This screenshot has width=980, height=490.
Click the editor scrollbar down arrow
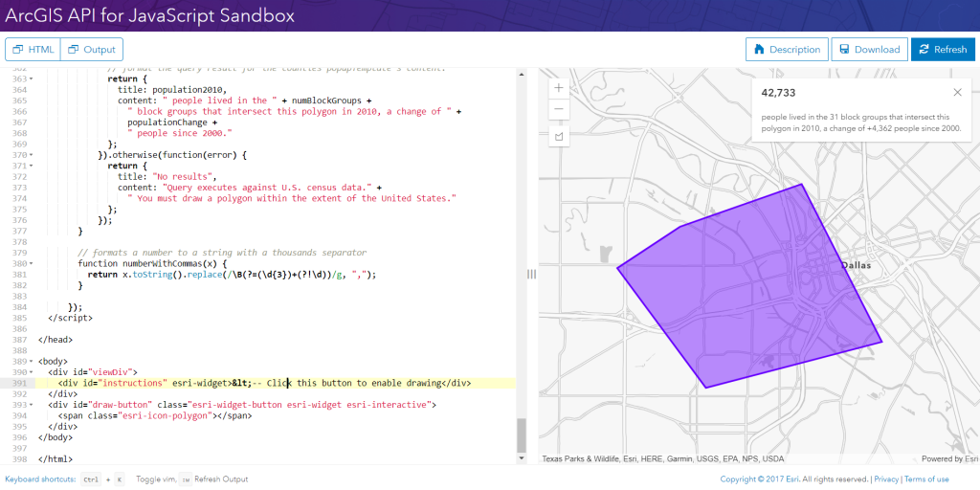pos(522,458)
